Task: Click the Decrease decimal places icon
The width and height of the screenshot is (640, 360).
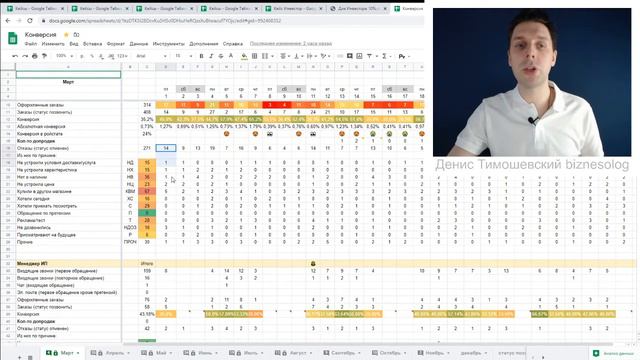Action: click(x=101, y=56)
